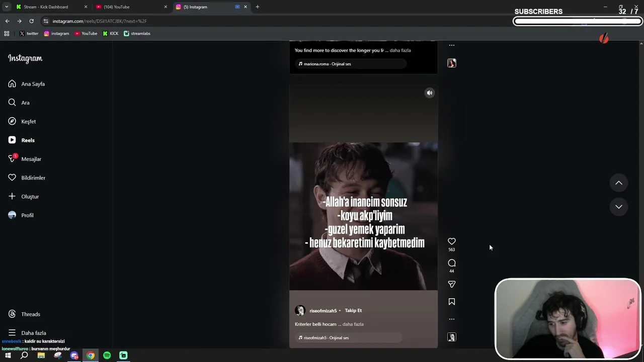Open Windows taskbar search
This screenshot has height=362, width=644.
point(24,355)
